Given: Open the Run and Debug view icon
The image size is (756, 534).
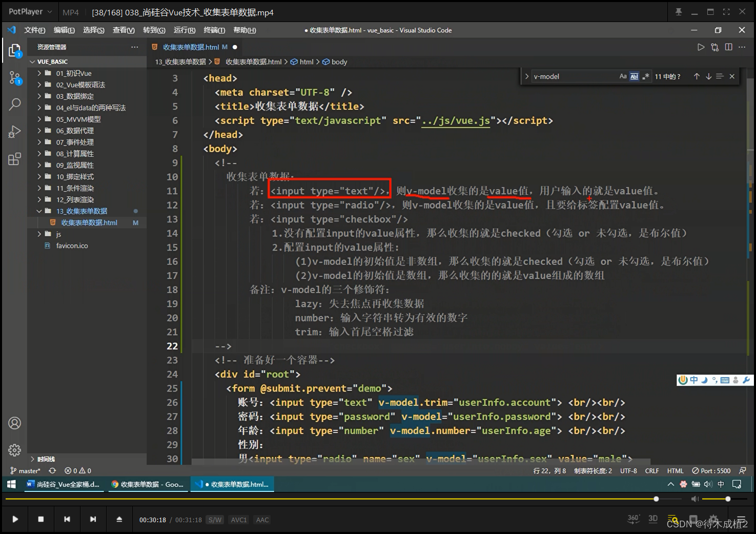Looking at the screenshot, I should (x=14, y=132).
